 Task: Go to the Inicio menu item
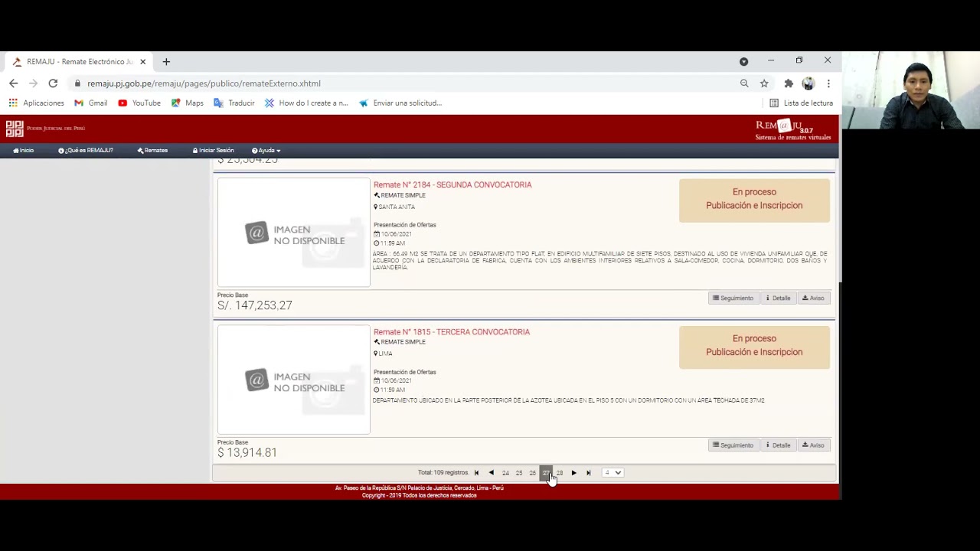[23, 150]
